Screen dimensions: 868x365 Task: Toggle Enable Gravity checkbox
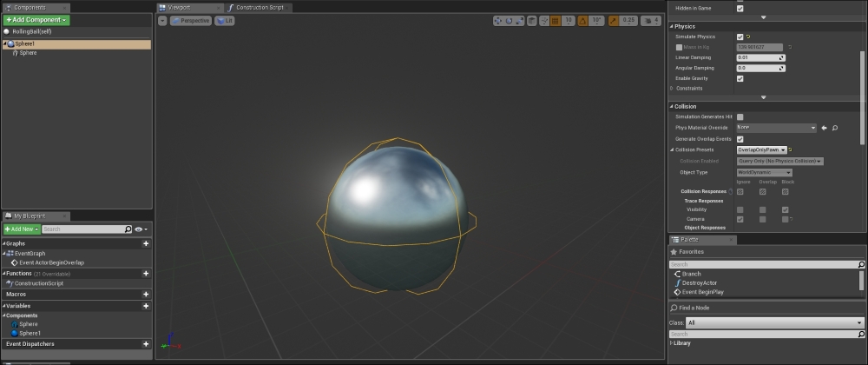pos(740,79)
